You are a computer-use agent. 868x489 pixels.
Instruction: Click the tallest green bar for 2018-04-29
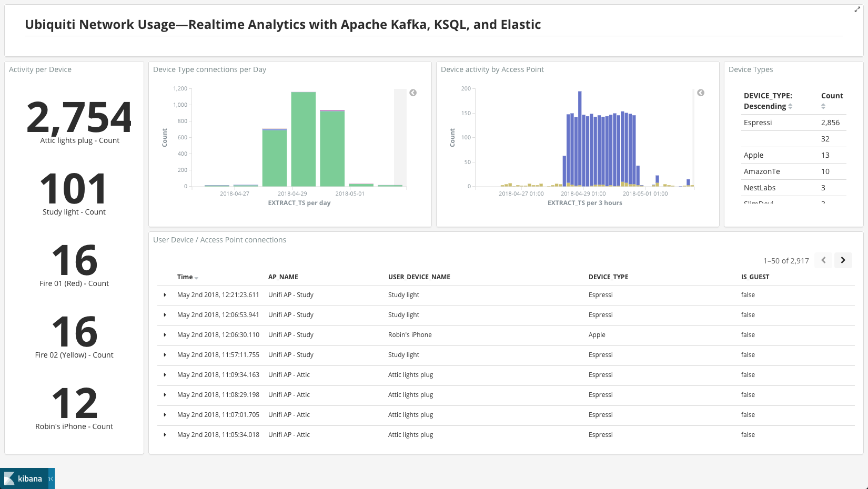[304, 139]
